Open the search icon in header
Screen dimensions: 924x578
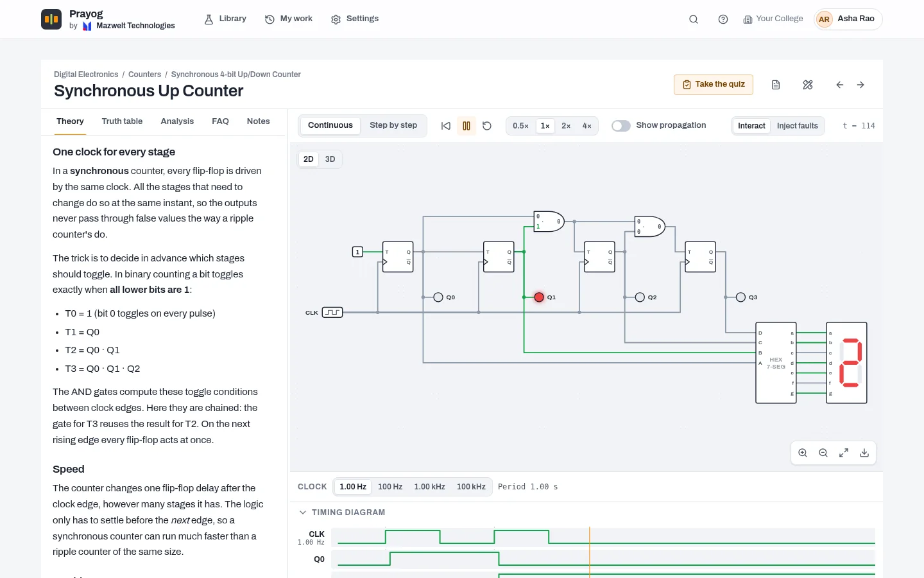(694, 19)
